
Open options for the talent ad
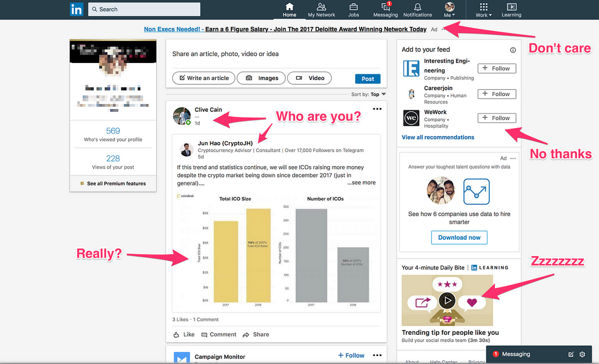click(513, 158)
